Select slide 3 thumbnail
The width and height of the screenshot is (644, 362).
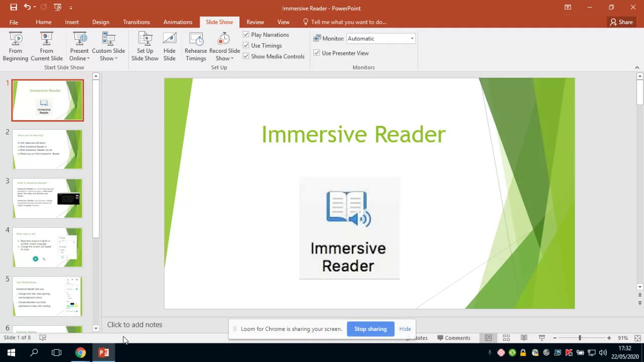[47, 199]
